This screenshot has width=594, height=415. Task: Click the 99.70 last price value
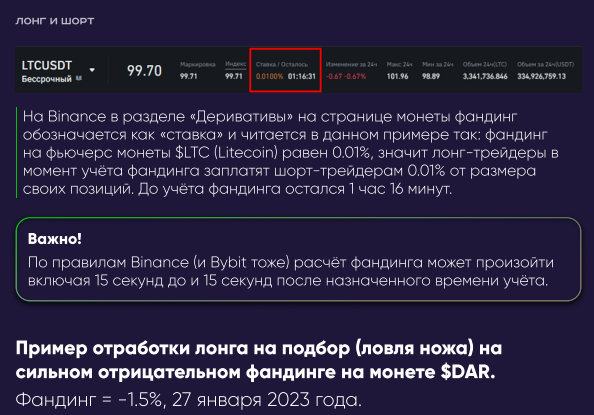click(144, 70)
